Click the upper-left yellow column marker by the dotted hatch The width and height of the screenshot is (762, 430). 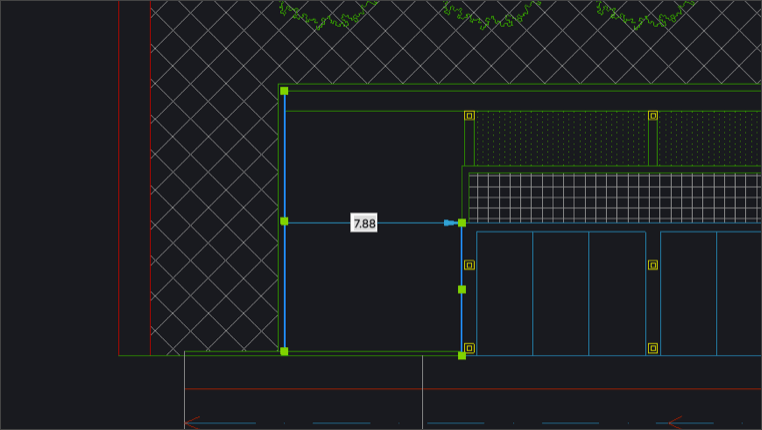(469, 116)
